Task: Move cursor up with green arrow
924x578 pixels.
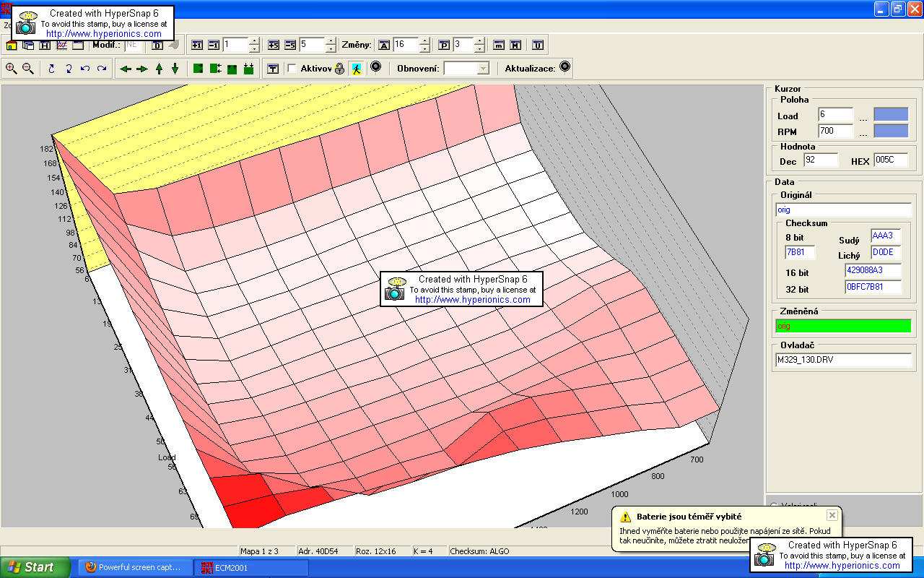Action: (159, 69)
